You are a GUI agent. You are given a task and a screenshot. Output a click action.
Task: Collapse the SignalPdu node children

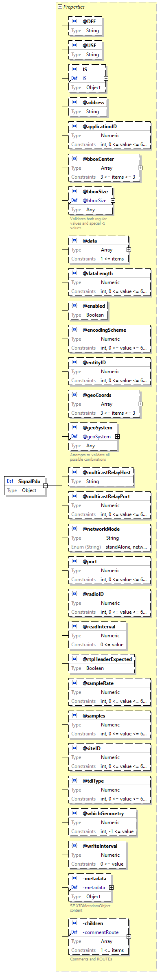[x=45, y=486]
